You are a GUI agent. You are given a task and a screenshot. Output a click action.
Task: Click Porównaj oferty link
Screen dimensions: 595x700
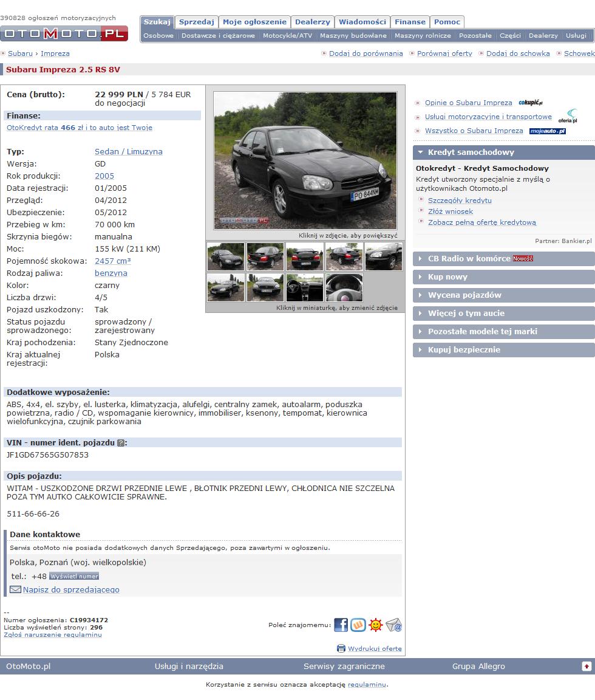click(x=444, y=53)
